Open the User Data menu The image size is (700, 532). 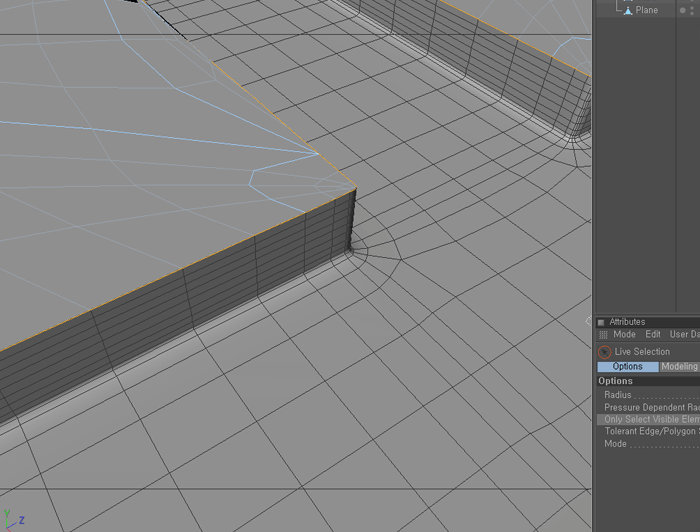(x=684, y=335)
